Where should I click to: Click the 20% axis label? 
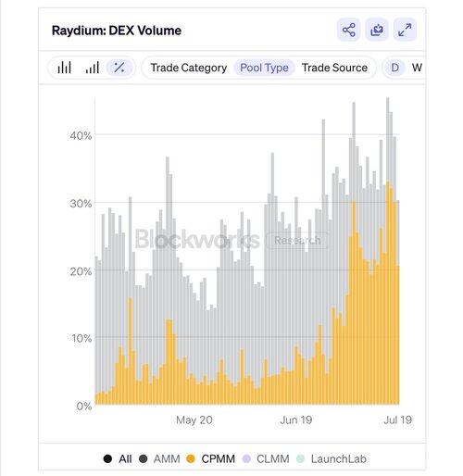point(81,271)
